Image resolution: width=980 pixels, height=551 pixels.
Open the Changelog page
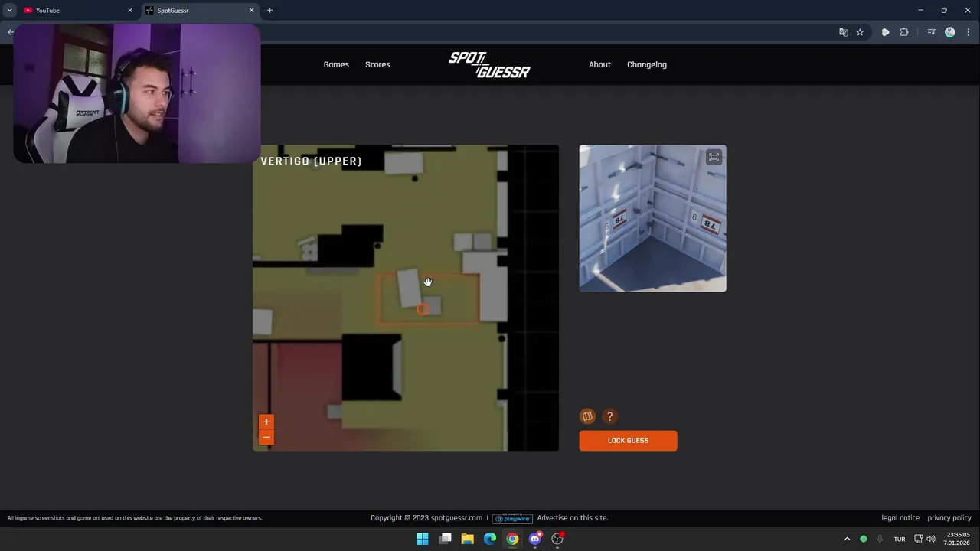coord(647,64)
